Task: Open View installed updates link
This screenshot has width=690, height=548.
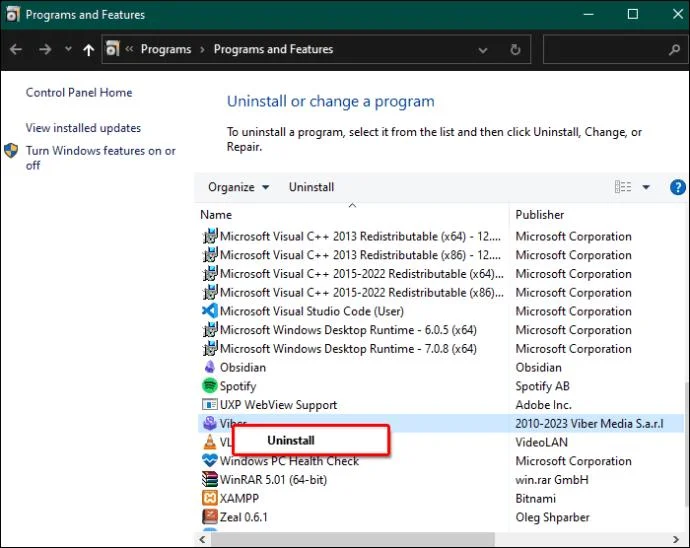Action: pos(83,128)
